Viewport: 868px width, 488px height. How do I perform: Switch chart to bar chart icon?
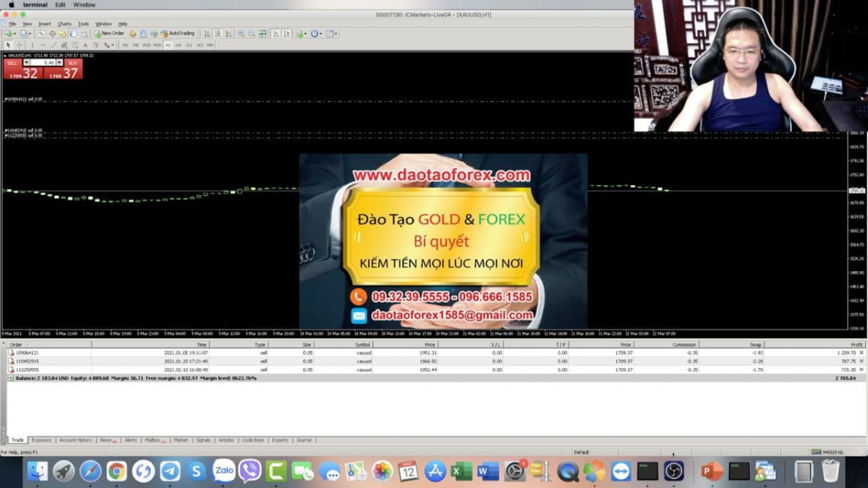pyautogui.click(x=207, y=33)
